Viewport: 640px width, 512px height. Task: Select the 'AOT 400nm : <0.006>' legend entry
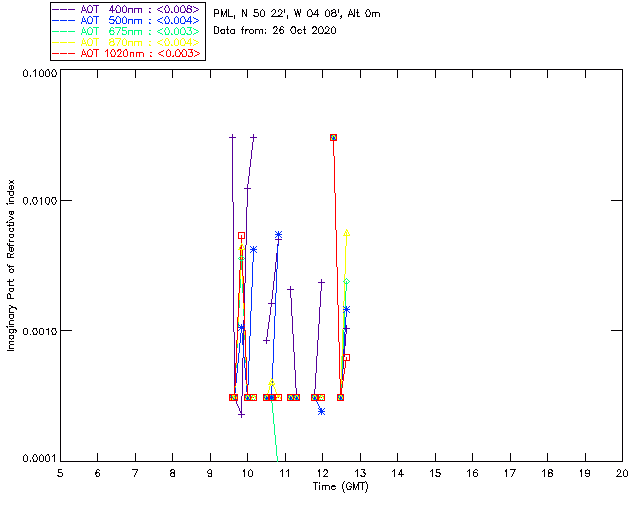click(x=126, y=9)
